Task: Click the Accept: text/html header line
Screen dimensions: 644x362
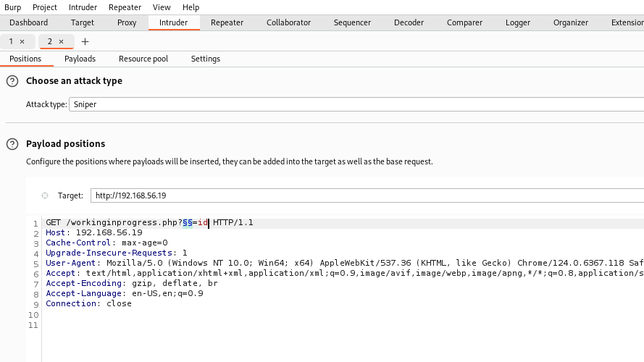Action: (344, 274)
